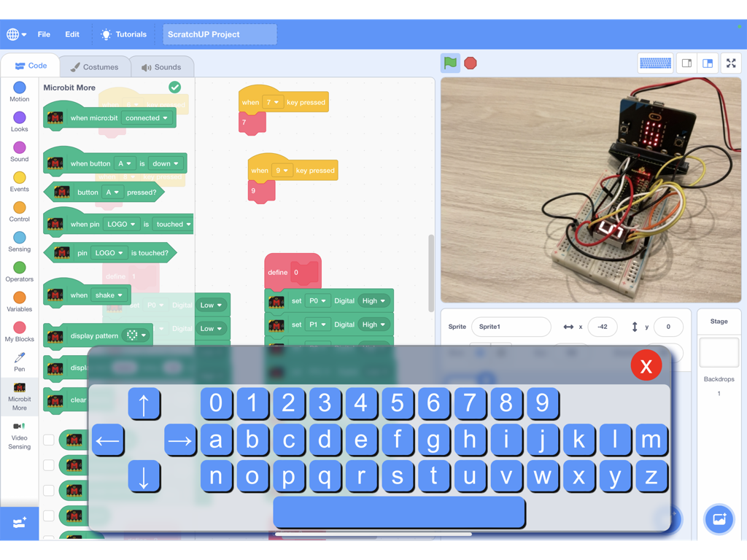Viewport: 747px width, 560px height.
Task: Switch to the Costumes tab
Action: tap(95, 66)
